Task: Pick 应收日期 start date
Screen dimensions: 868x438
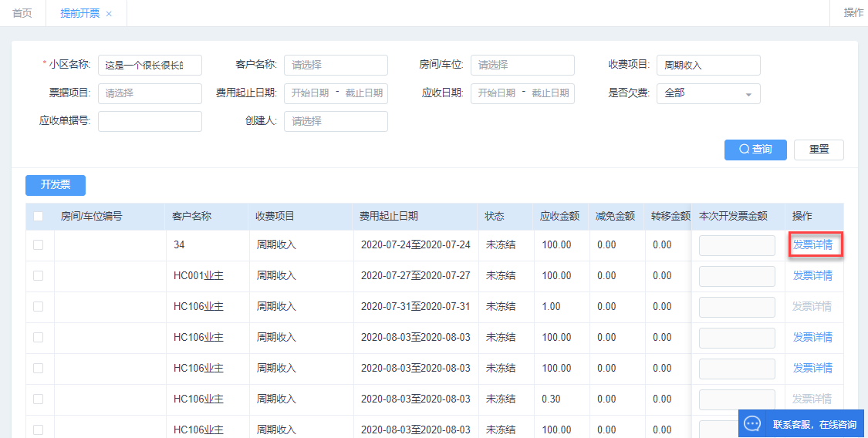Action: tap(497, 93)
